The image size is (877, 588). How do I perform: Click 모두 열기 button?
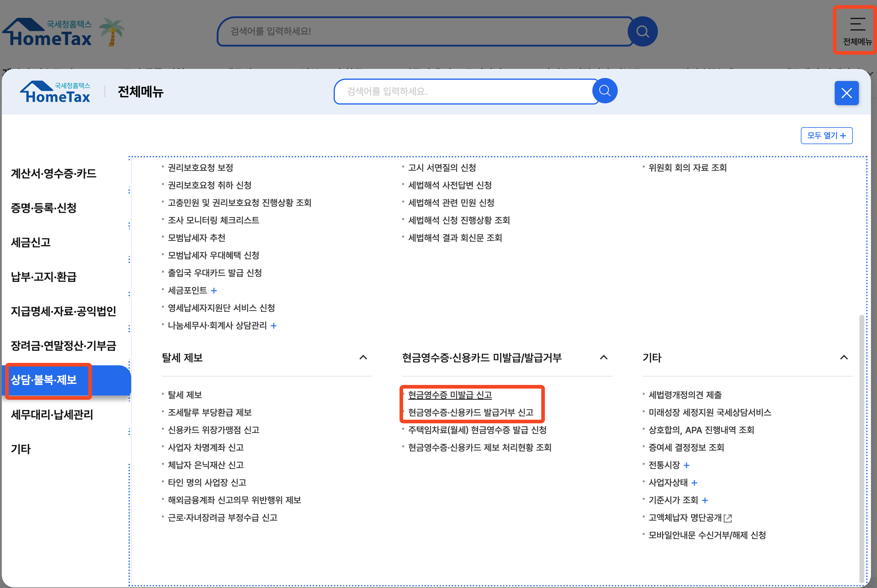[827, 135]
